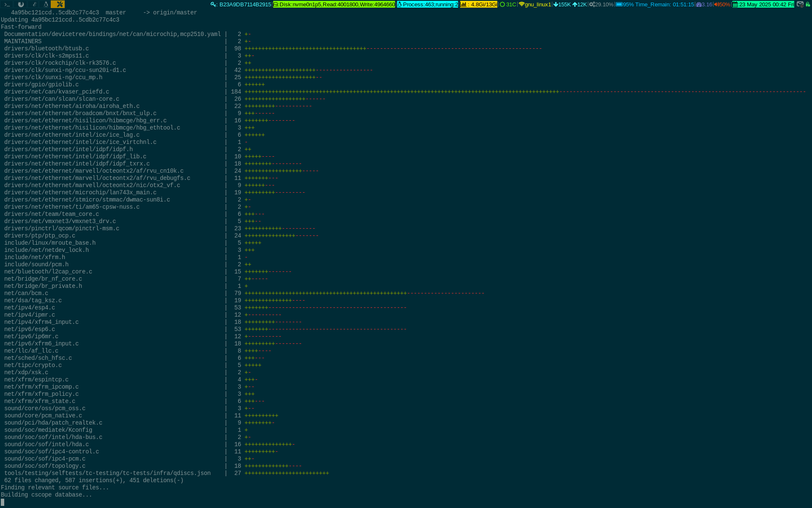Click sound/soc/sof/topology.c file name
This screenshot has width=812, height=508.
pos(45,466)
